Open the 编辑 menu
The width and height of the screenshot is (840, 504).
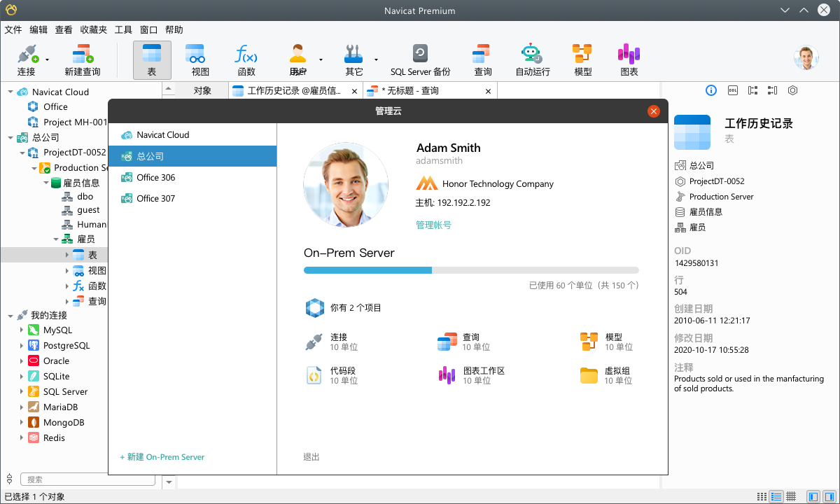point(38,29)
